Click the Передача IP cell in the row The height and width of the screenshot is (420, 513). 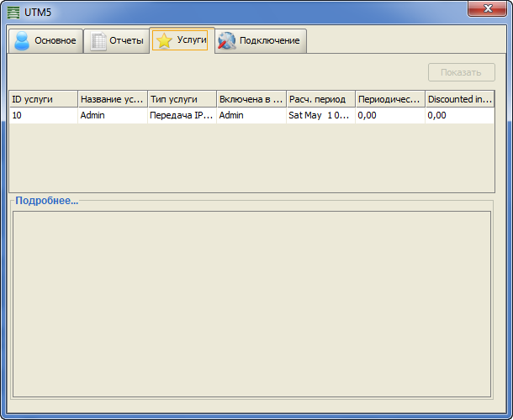182,116
